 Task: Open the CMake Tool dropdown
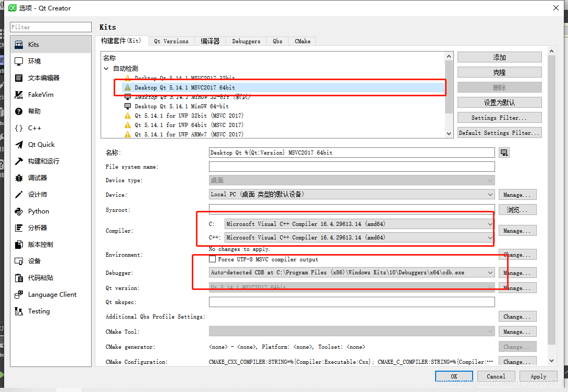tap(352, 332)
